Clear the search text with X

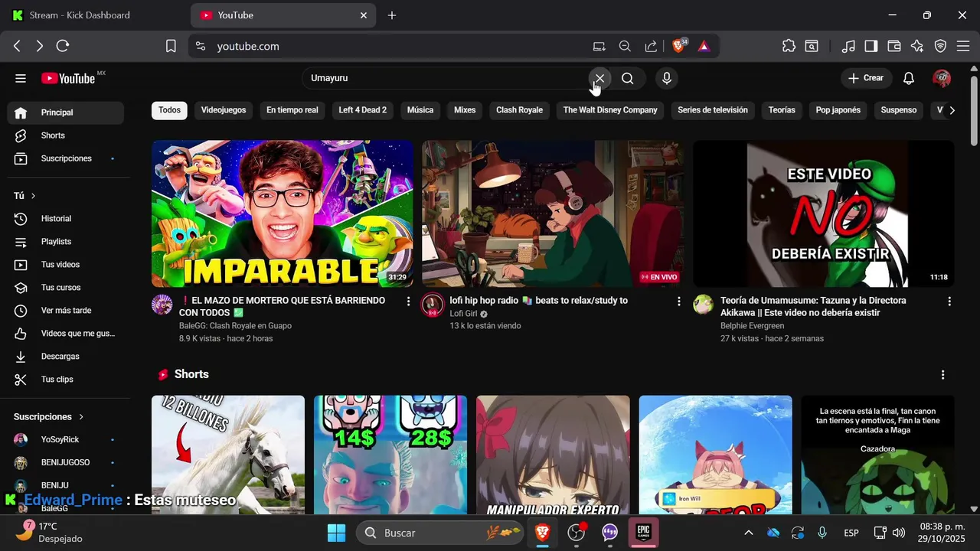coord(599,78)
